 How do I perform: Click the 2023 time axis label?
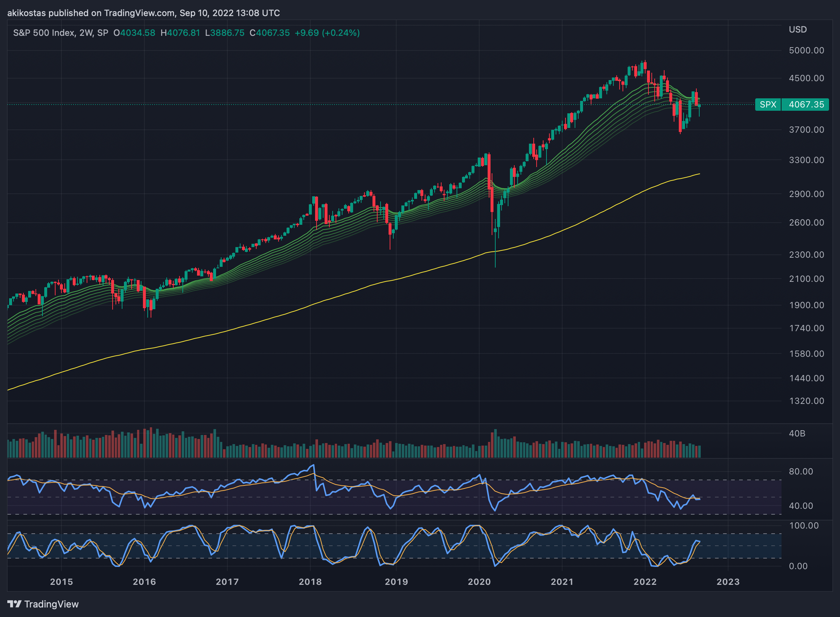pyautogui.click(x=728, y=582)
